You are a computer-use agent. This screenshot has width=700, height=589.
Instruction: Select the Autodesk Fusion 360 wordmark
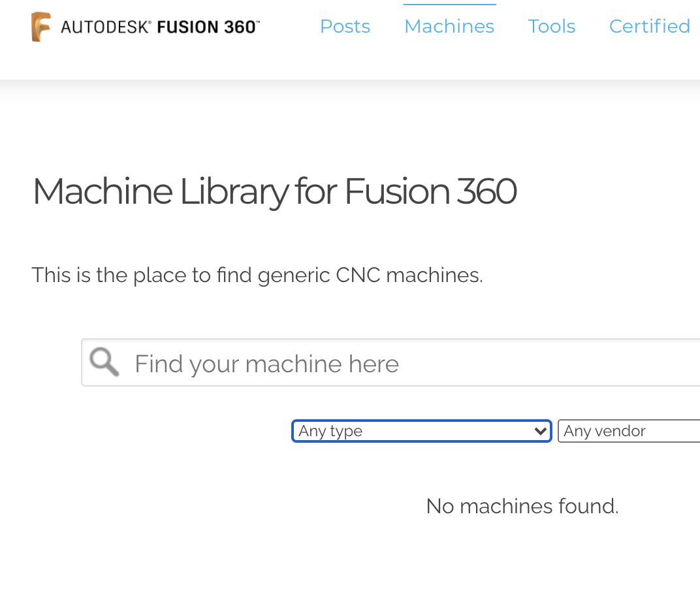(159, 27)
